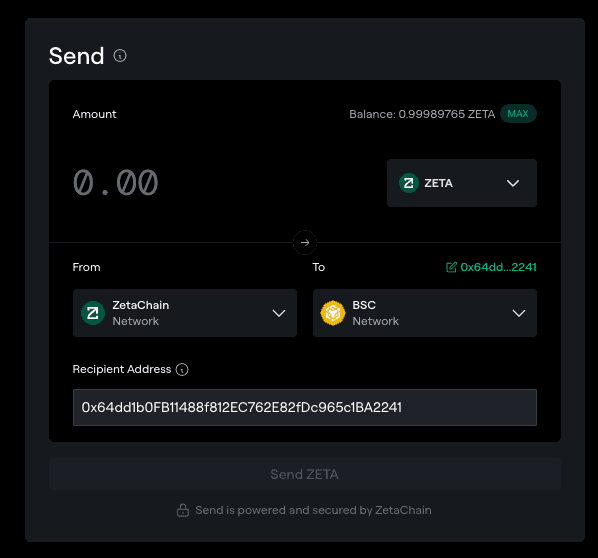Click into the Recipient Address text field

coord(305,407)
